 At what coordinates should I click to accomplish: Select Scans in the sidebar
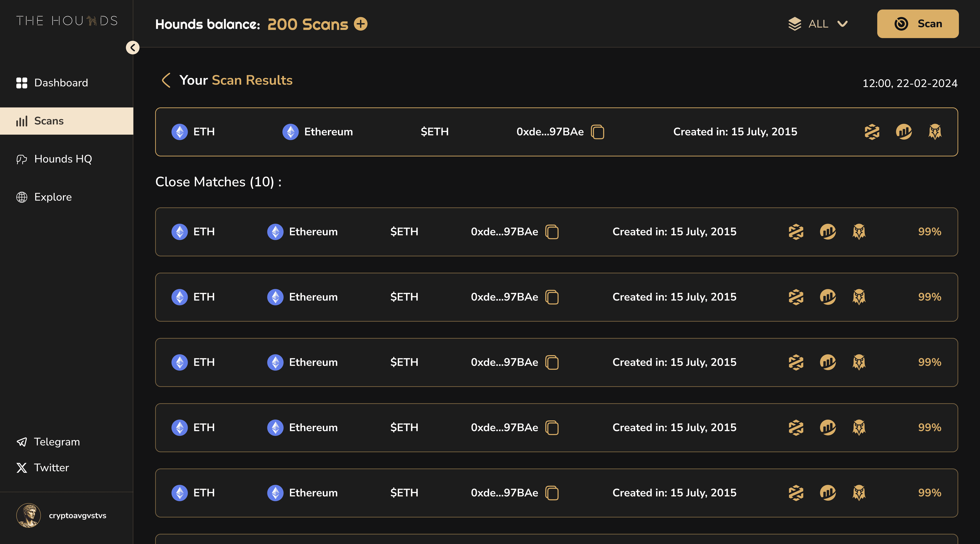coord(67,121)
